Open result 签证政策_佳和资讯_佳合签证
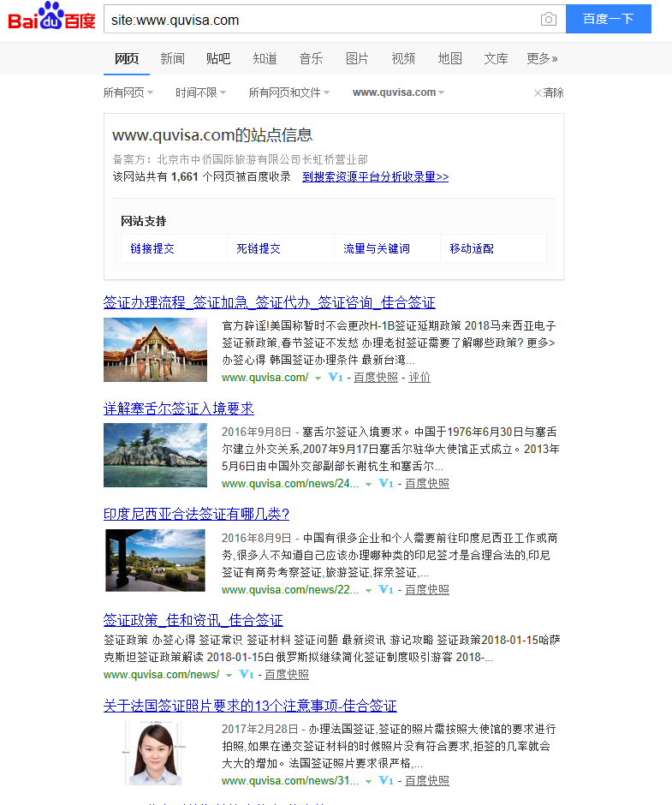 pos(193,620)
